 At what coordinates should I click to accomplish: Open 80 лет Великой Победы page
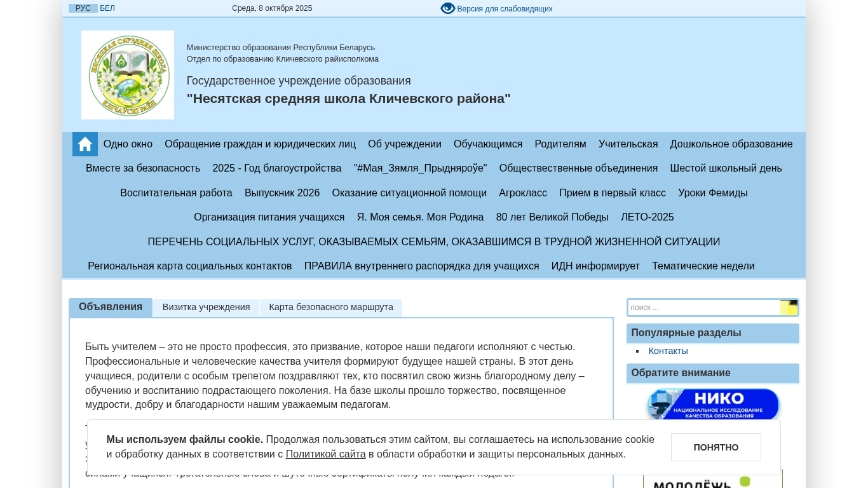point(552,217)
